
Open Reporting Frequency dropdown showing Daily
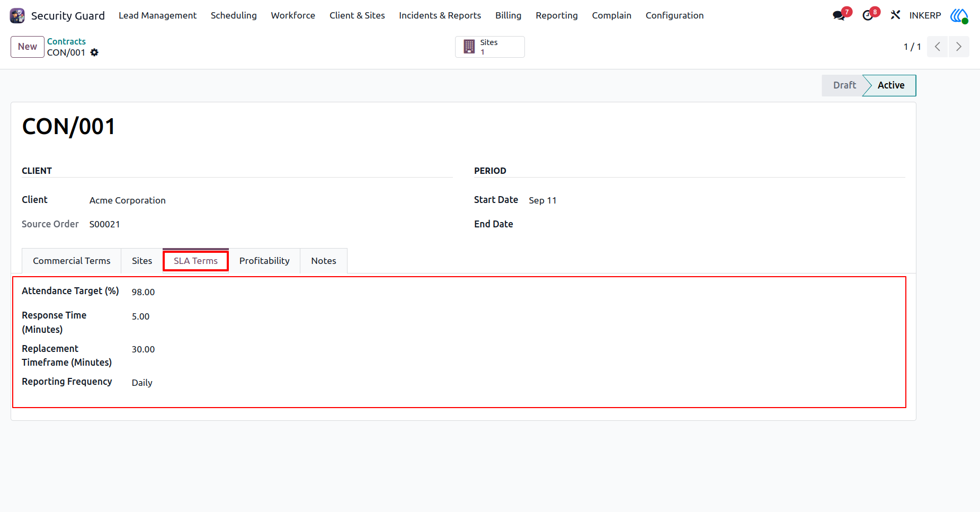click(142, 383)
